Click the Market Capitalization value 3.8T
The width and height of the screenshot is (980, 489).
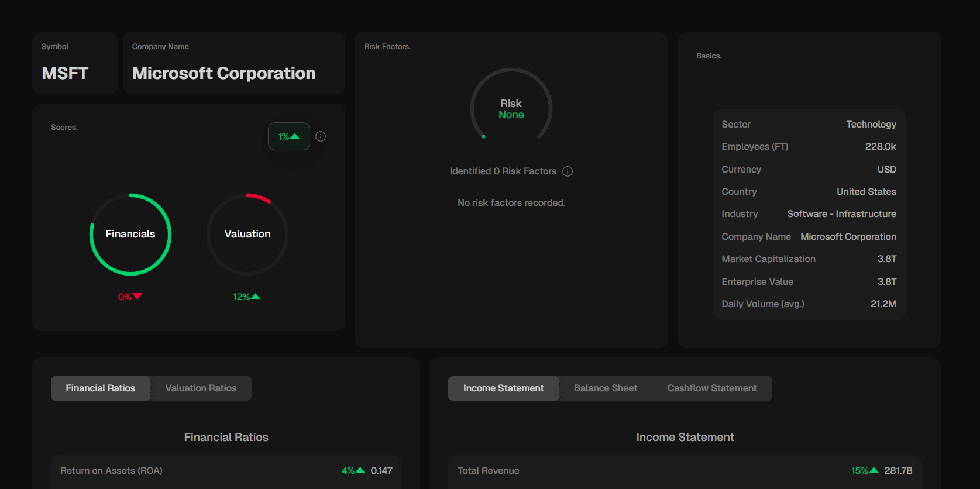pos(887,259)
